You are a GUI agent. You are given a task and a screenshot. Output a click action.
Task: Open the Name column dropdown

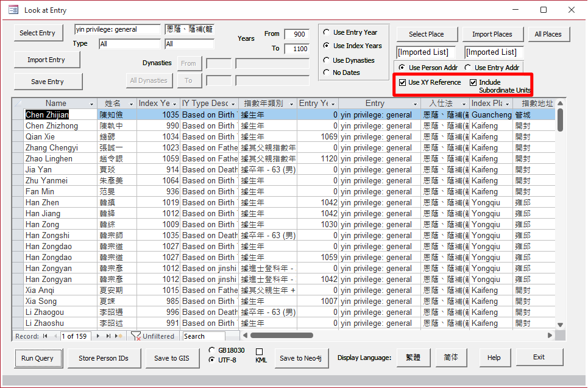coord(92,104)
